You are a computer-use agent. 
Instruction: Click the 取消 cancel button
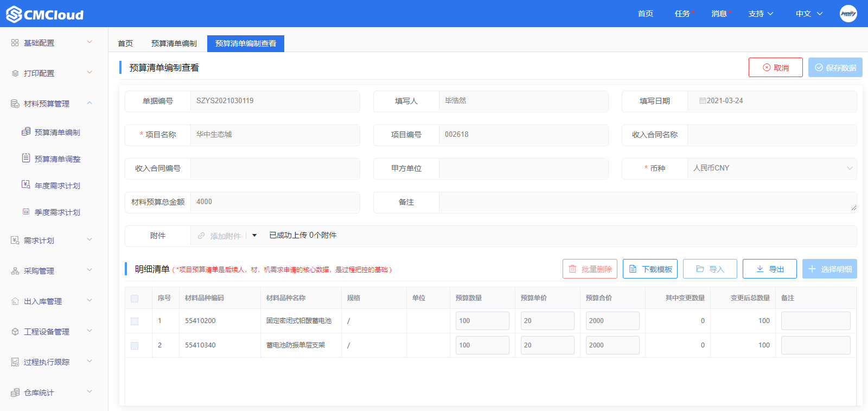tap(775, 68)
